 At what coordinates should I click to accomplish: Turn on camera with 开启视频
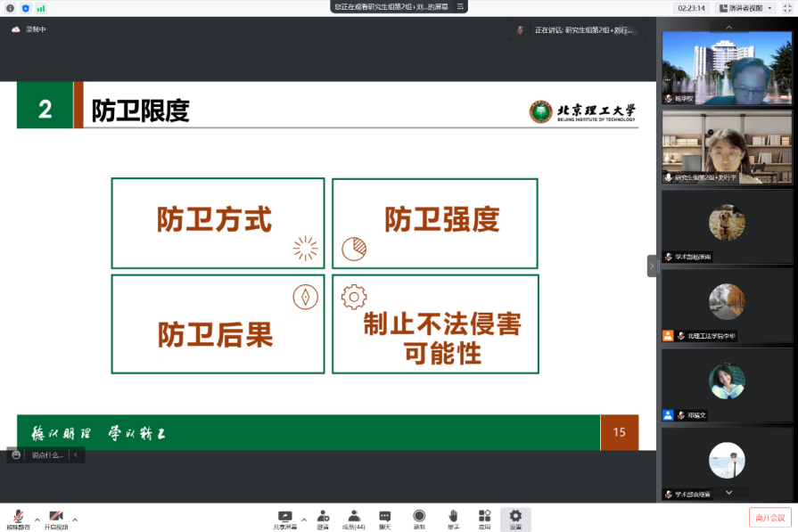(x=56, y=519)
